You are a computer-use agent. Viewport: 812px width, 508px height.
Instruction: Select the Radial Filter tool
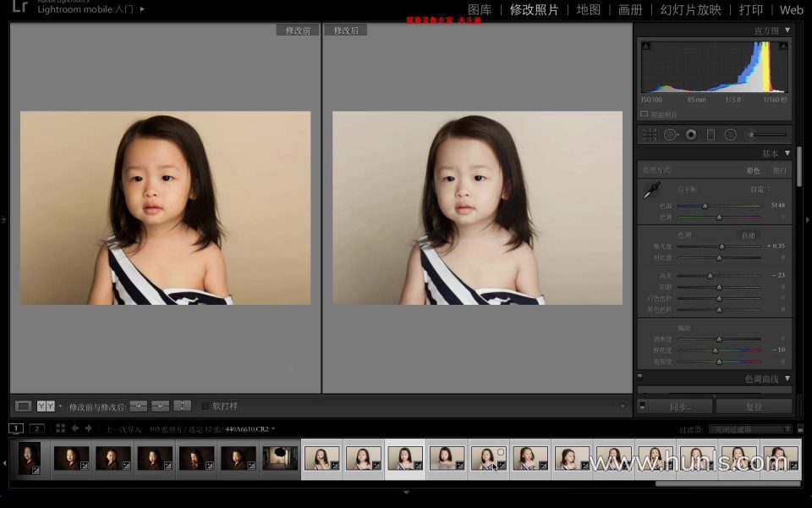pos(730,135)
